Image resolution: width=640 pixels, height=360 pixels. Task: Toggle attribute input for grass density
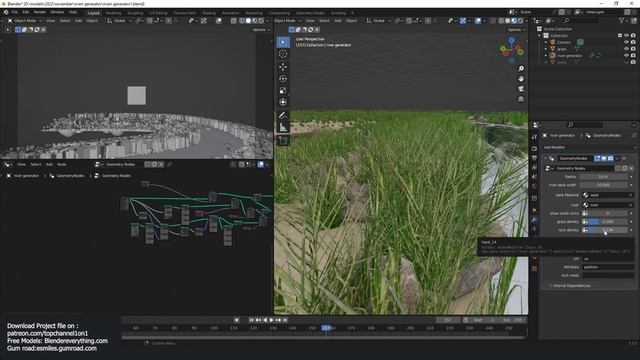tap(585, 222)
